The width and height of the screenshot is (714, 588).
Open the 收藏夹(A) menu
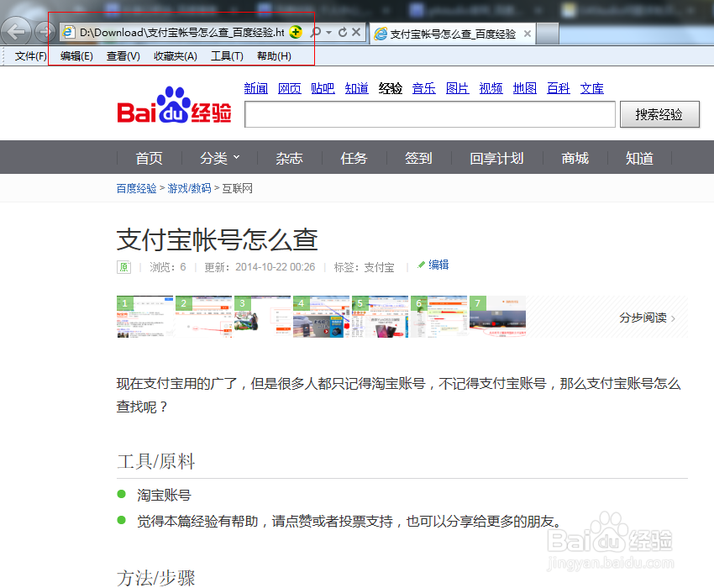point(176,56)
